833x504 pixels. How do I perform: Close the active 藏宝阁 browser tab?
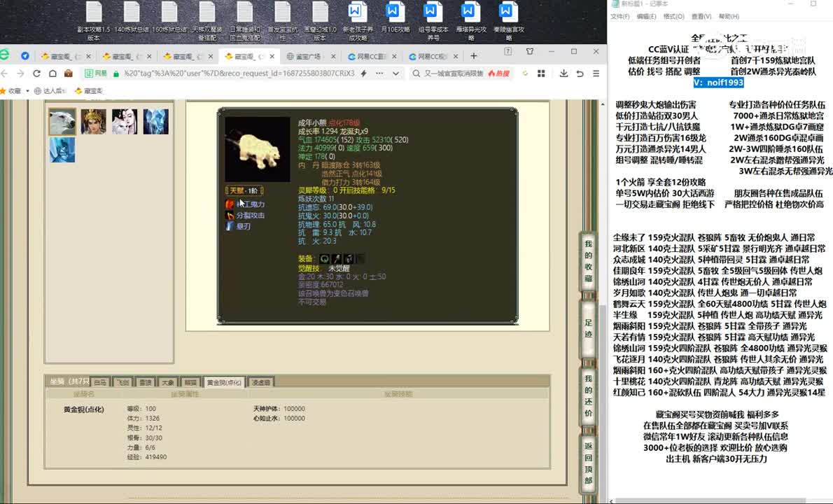click(272, 56)
